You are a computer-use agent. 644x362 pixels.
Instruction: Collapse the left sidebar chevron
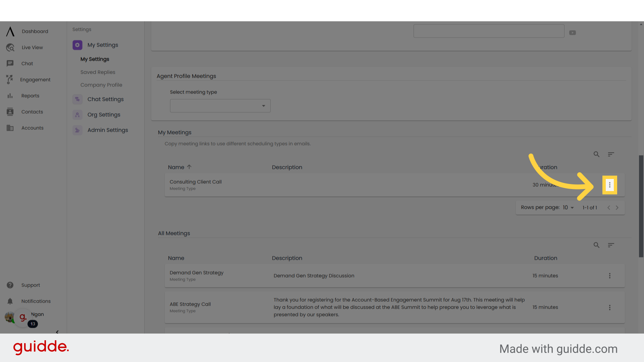coord(57,332)
